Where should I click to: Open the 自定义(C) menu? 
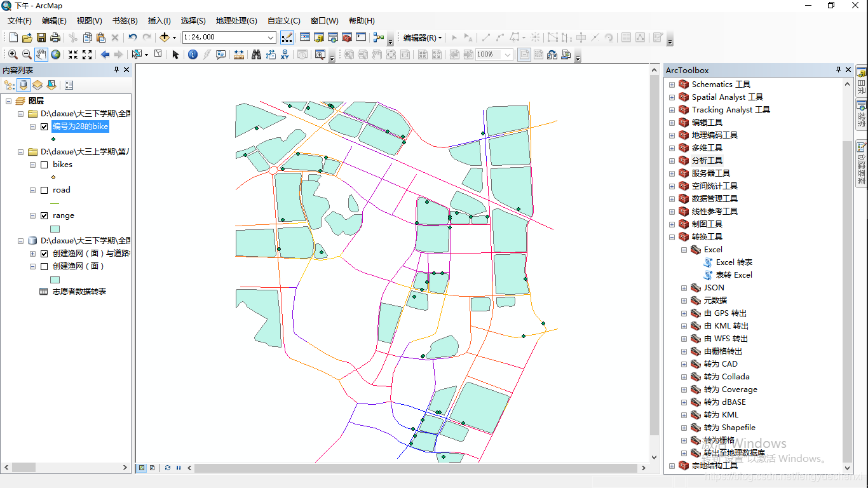coord(284,21)
